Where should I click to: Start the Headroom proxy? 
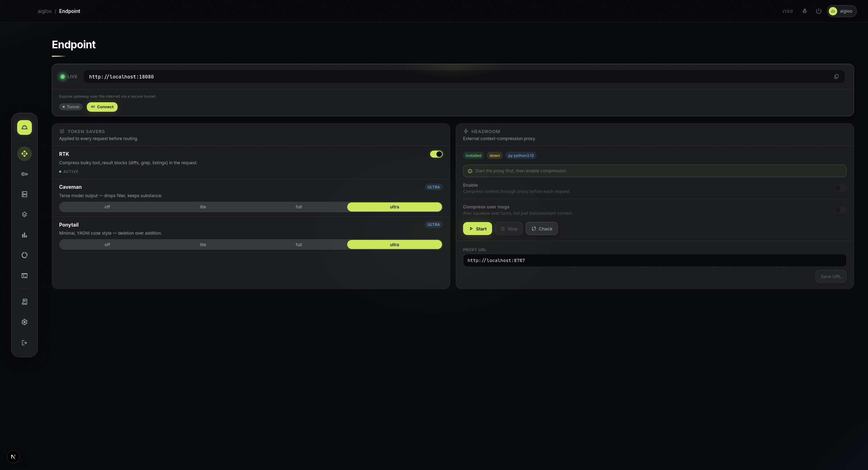(x=477, y=229)
